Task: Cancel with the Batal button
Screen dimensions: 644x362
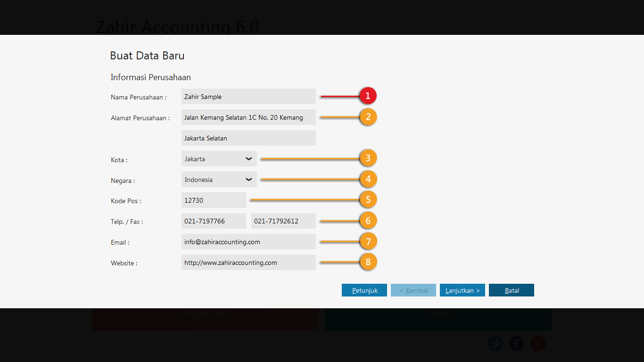Action: tap(512, 290)
